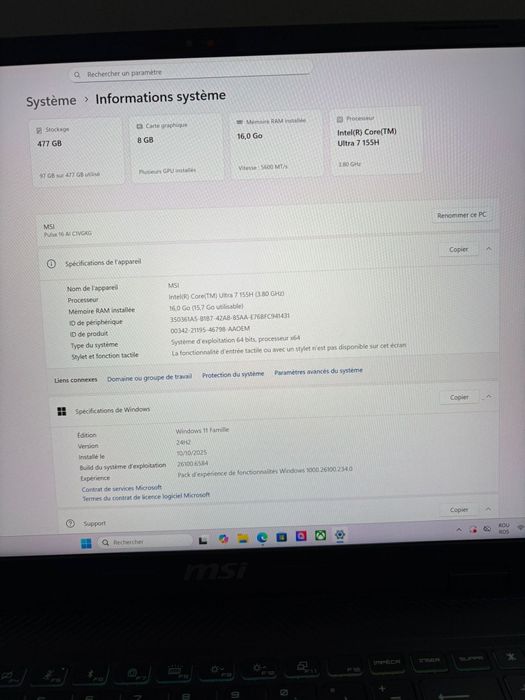Click the OS build number 26100.6584
525x700 pixels.
click(x=192, y=464)
